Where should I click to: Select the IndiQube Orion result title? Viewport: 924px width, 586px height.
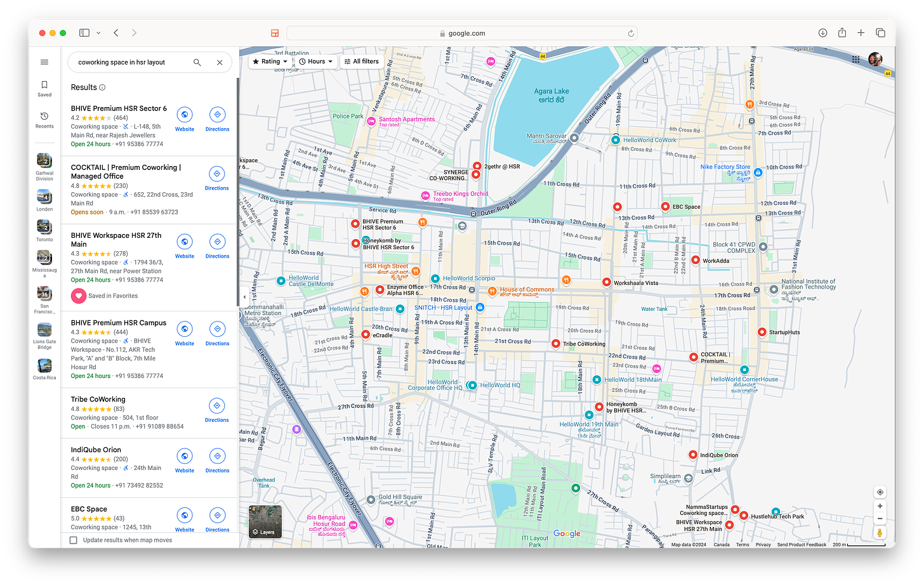pos(96,450)
